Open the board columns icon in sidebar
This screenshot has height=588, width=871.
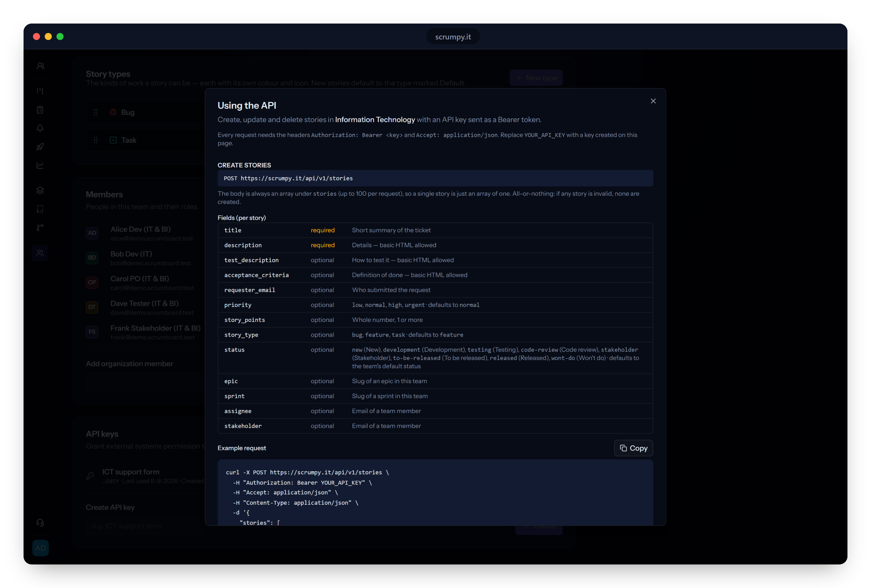coord(40,91)
